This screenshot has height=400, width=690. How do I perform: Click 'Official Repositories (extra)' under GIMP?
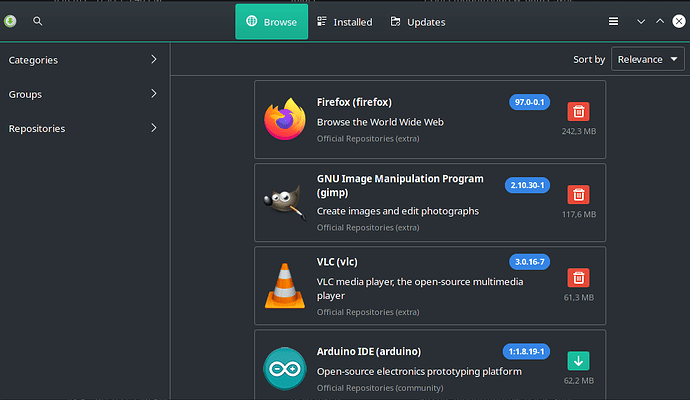click(368, 228)
